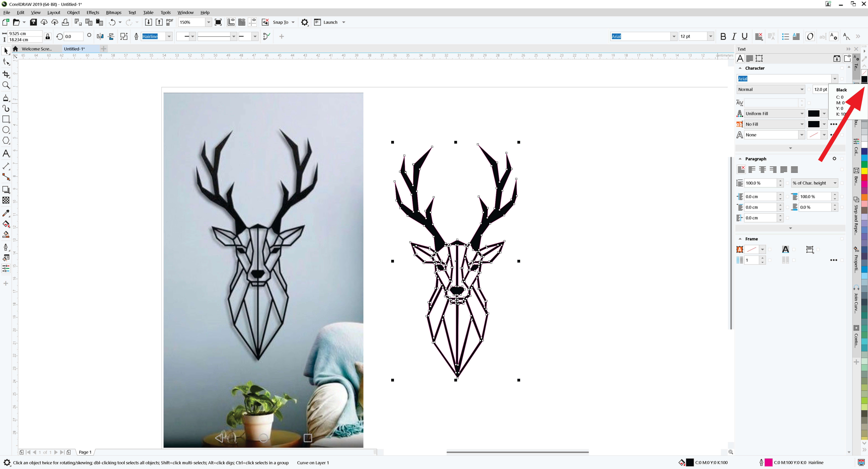The width and height of the screenshot is (868, 469).
Task: Open the zoom level 150% dropdown
Action: coord(209,22)
